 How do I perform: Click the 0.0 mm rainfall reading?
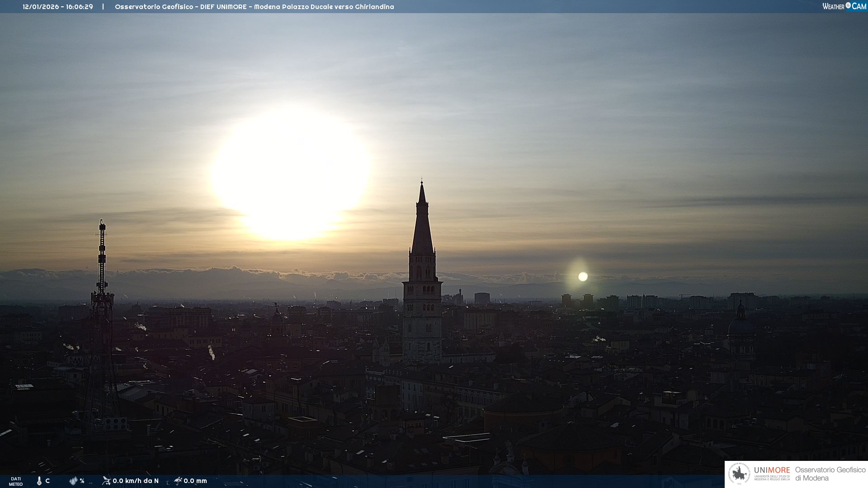pyautogui.click(x=195, y=481)
